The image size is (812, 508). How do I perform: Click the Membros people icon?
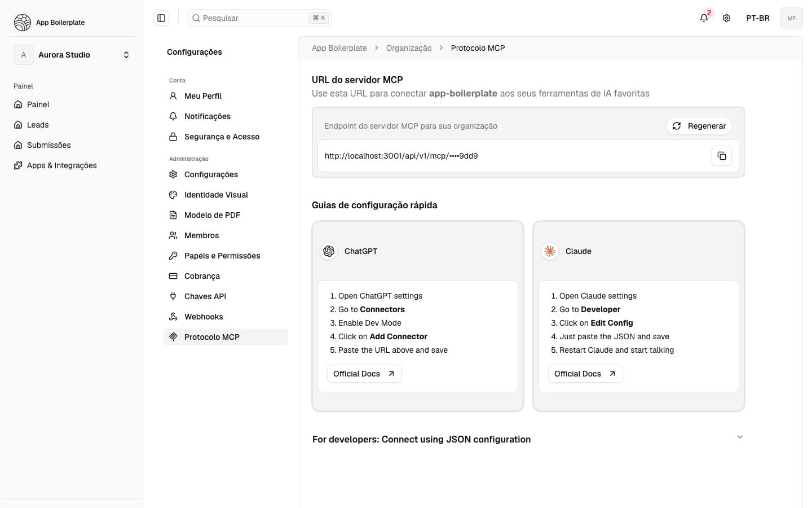click(173, 235)
